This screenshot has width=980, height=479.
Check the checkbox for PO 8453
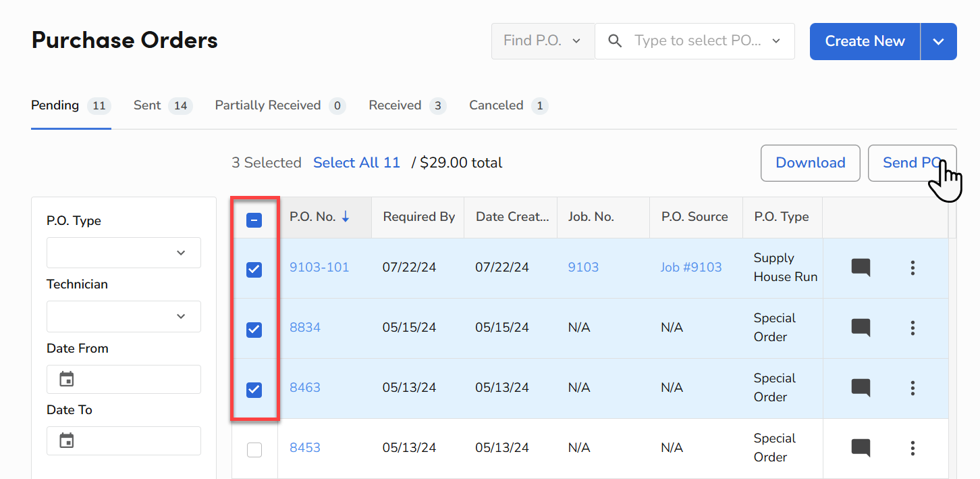(x=254, y=449)
